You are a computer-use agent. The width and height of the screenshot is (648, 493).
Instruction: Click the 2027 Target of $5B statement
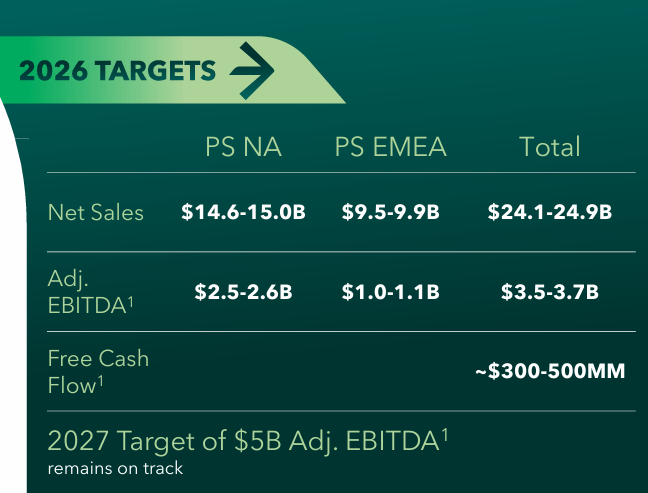pos(240,440)
